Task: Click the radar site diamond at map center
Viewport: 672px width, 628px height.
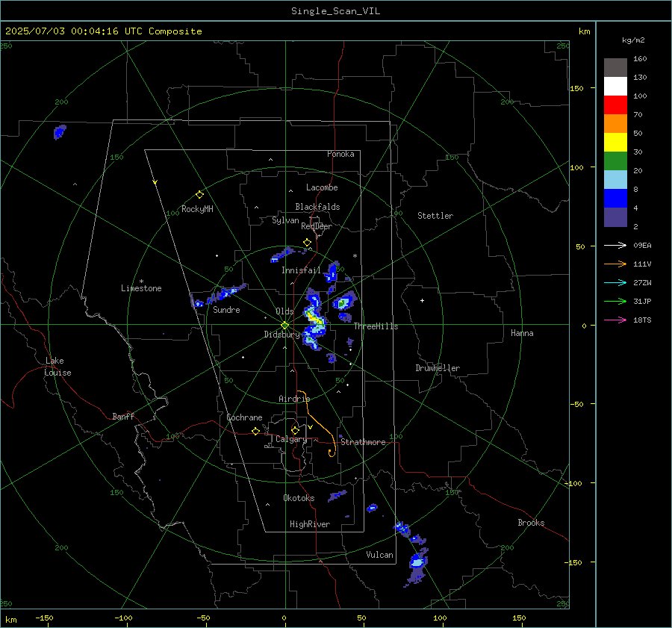Action: pyautogui.click(x=285, y=325)
